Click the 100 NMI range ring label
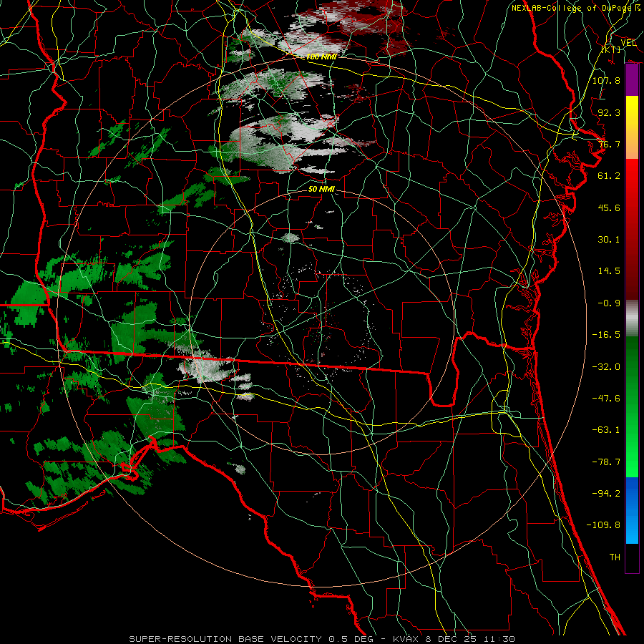The height and width of the screenshot is (644, 644). pyautogui.click(x=321, y=57)
